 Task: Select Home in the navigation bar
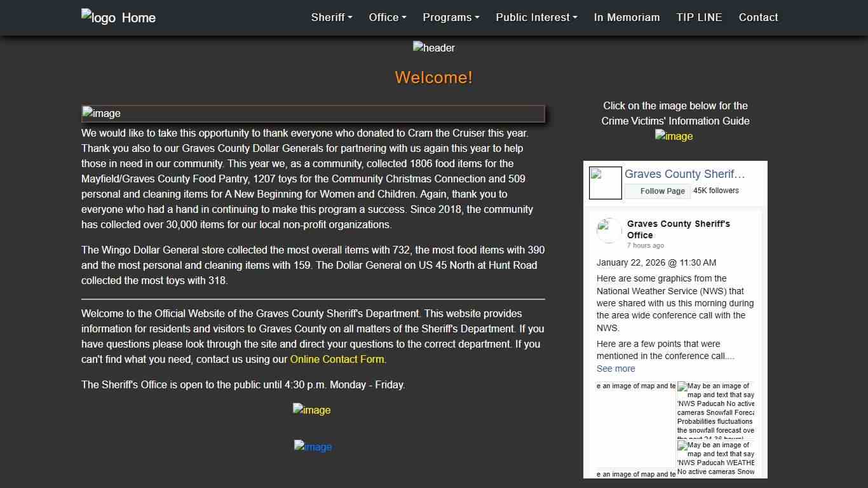[139, 17]
